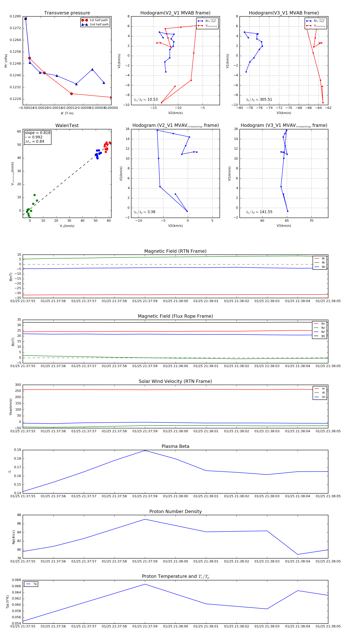351x644 pixels.
Task: Click the V_A(km/s) axis label of WalenTest
Action: 67,226
